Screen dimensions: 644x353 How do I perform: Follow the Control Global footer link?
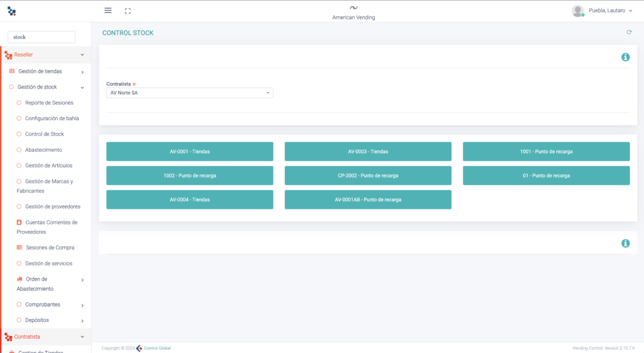[157, 348]
